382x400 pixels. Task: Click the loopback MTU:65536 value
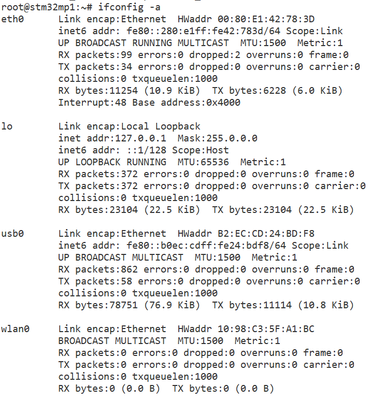[x=203, y=162]
